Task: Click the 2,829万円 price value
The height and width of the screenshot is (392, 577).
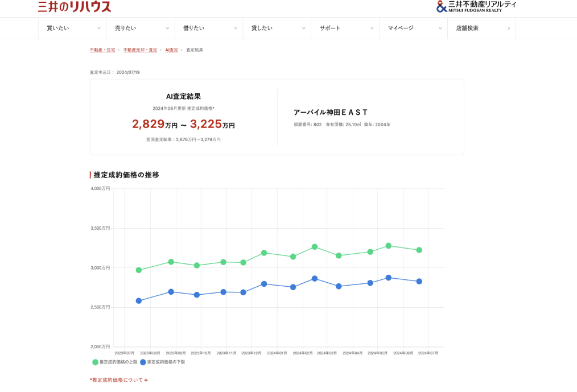Action: click(x=155, y=124)
